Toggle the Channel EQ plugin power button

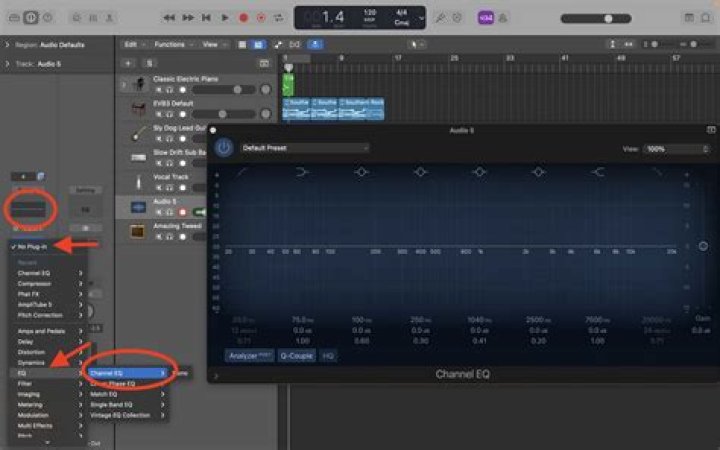click(224, 148)
